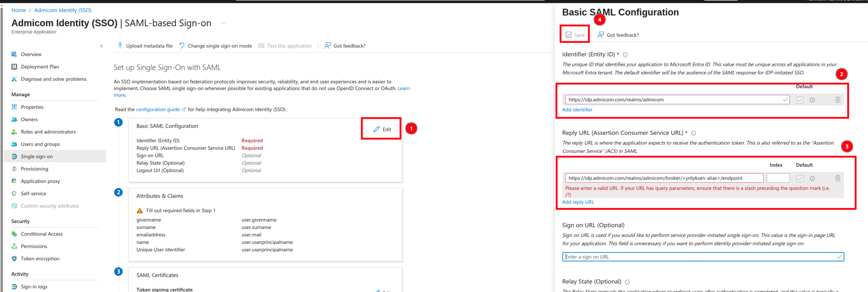The image size is (868, 292).
Task: Click the Save button in panel
Action: coord(575,35)
